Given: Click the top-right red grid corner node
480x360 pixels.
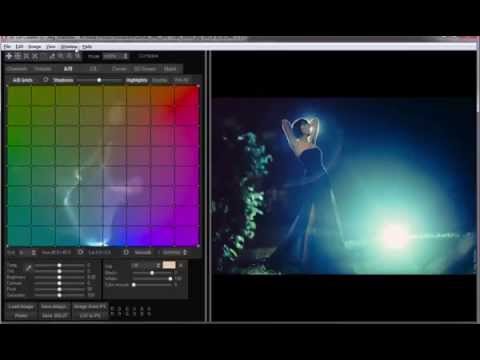Looking at the screenshot, I should click(198, 86).
